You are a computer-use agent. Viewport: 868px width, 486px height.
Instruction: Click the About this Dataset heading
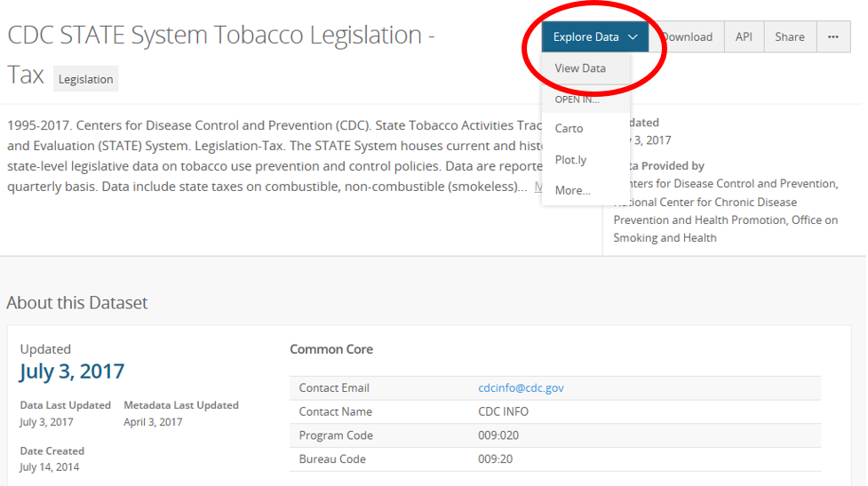[x=77, y=303]
